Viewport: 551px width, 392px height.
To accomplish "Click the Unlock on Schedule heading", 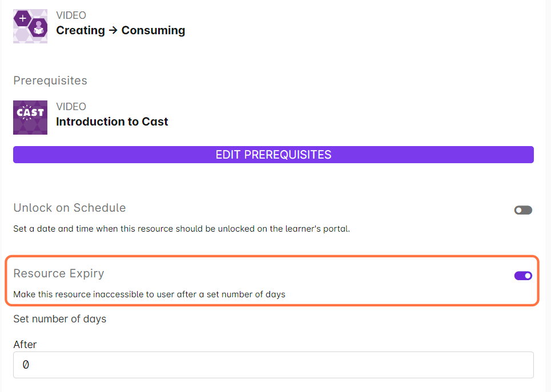I will pos(70,208).
